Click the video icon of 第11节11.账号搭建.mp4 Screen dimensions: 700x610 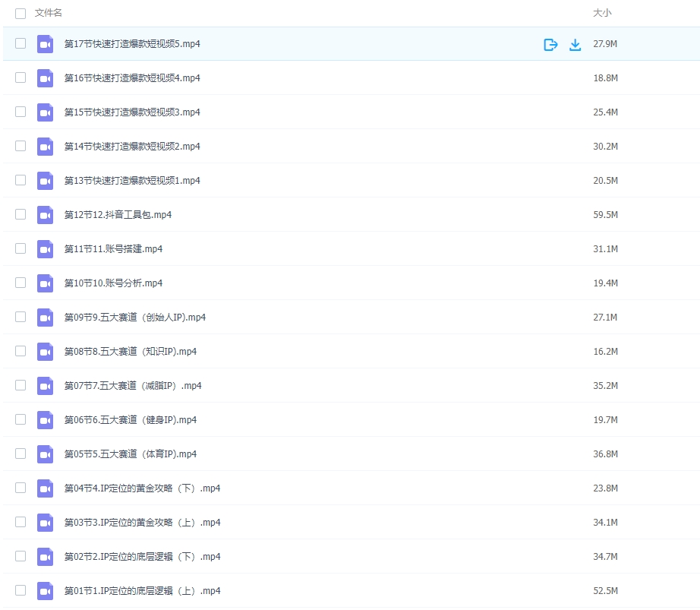click(x=45, y=248)
